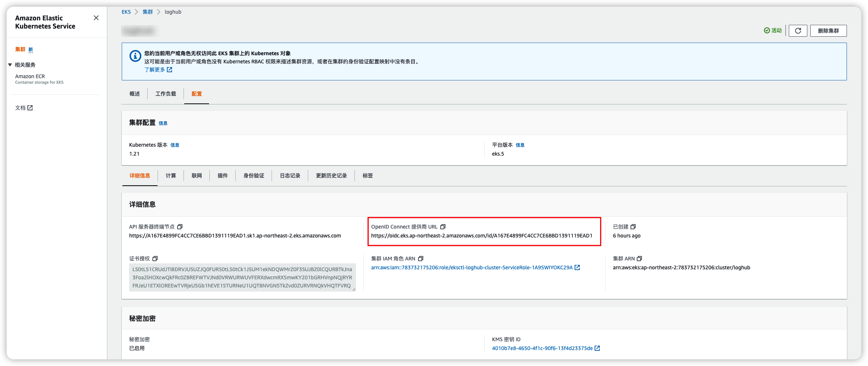Open the 插件 sub-tab

point(223,176)
